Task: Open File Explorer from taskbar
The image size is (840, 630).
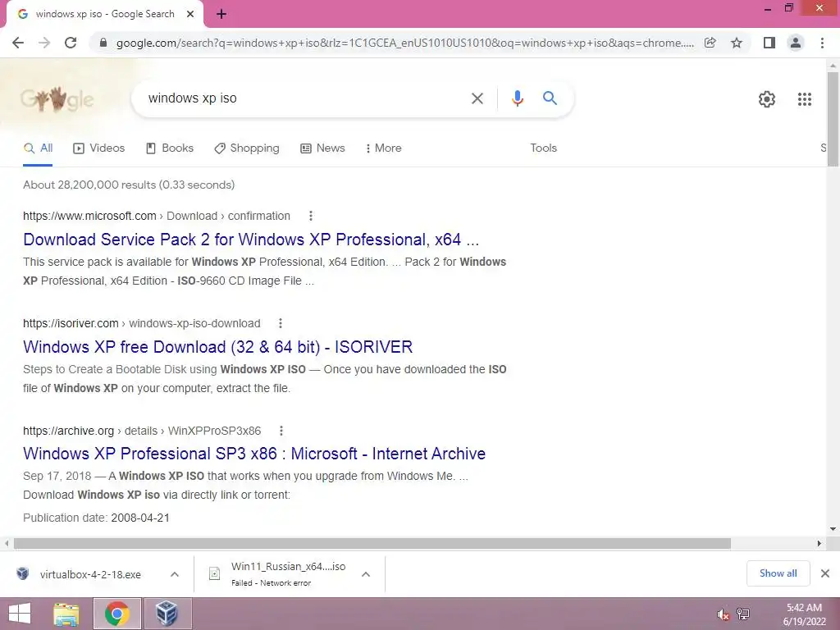Action: [66, 614]
